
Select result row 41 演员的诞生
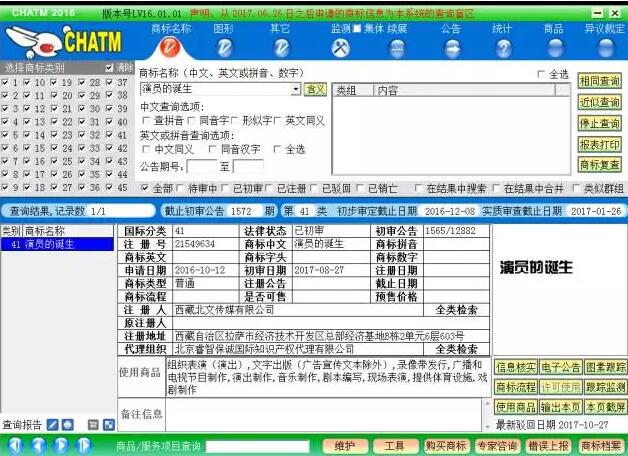57,244
